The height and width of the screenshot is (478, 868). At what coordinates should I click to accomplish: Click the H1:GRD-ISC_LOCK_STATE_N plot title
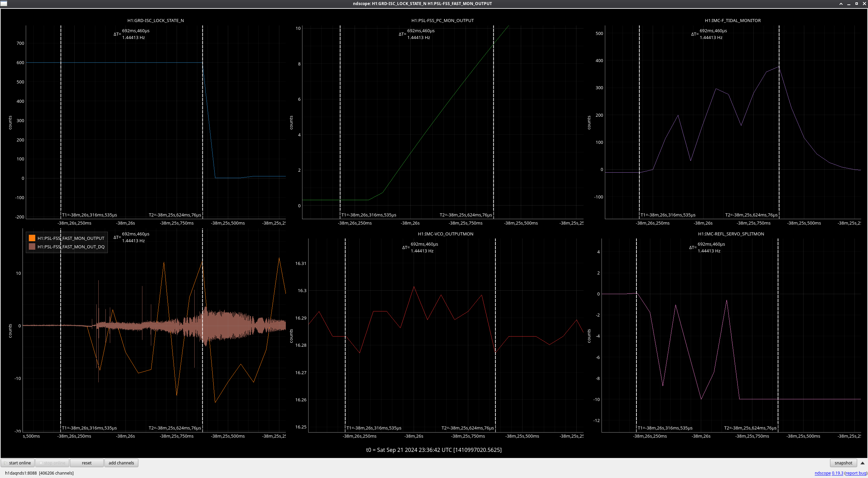156,21
